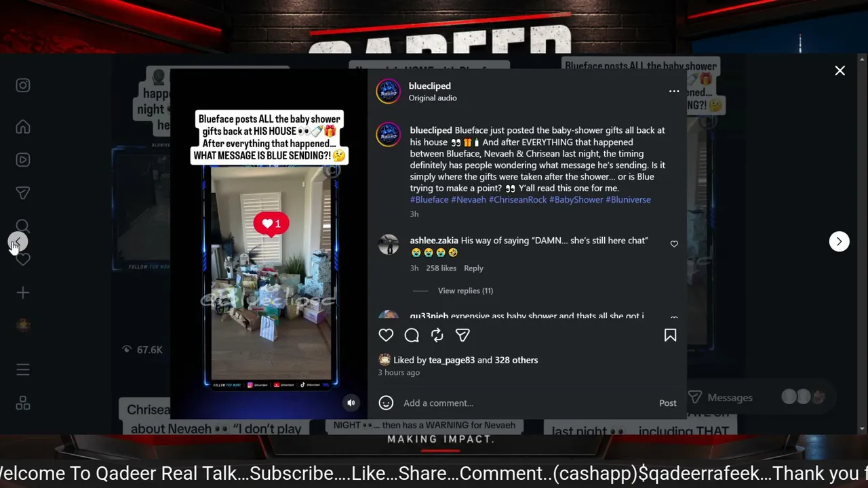Click the 3 hours ago timestamp
The height and width of the screenshot is (488, 868).
tap(399, 373)
